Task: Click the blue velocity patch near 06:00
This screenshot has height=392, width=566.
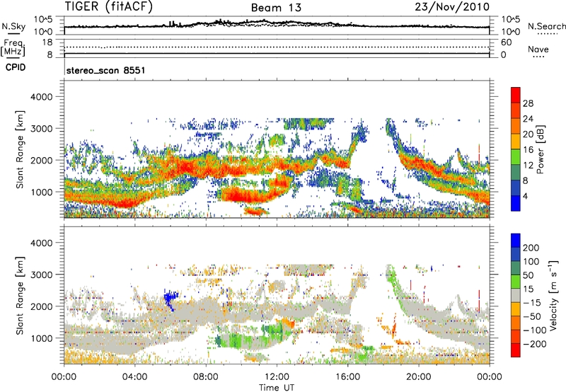Action: (x=171, y=299)
